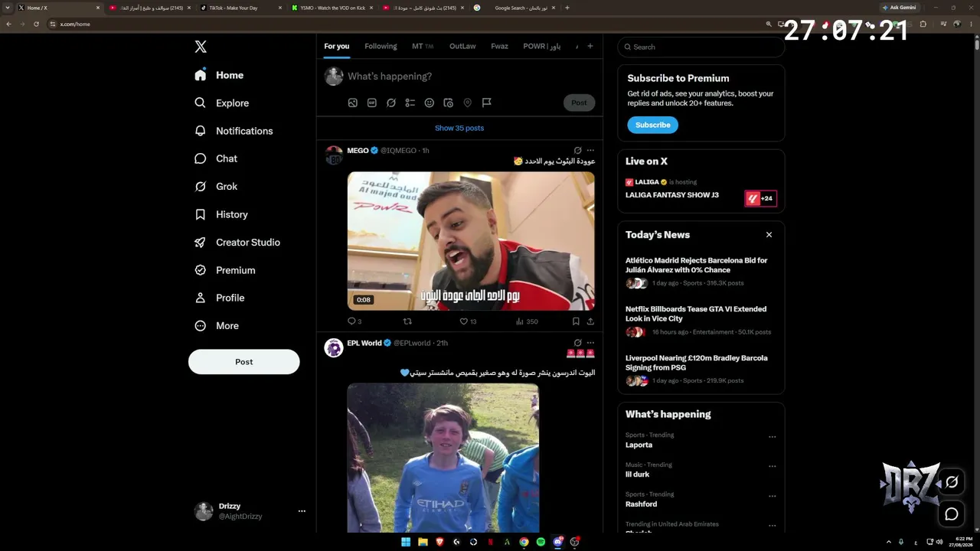Ask Grok about the MEGO post
Viewport: 980px width, 551px height.
pos(578,151)
